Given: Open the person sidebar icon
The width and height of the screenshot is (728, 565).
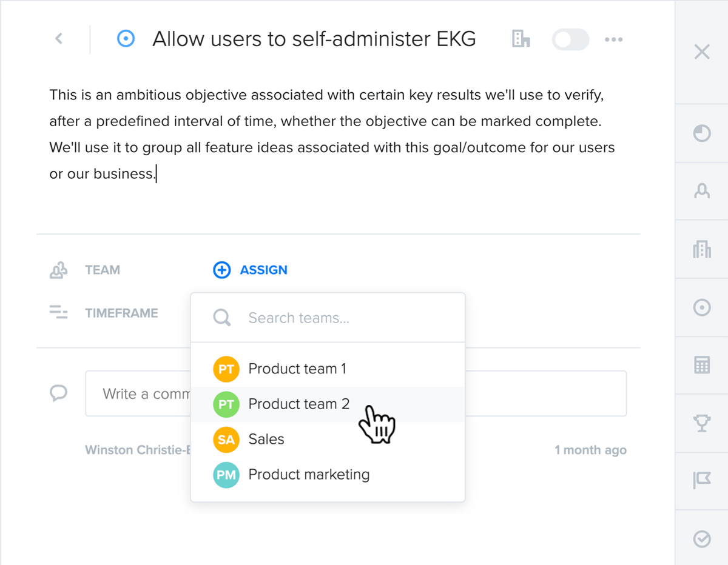Looking at the screenshot, I should coord(702,192).
